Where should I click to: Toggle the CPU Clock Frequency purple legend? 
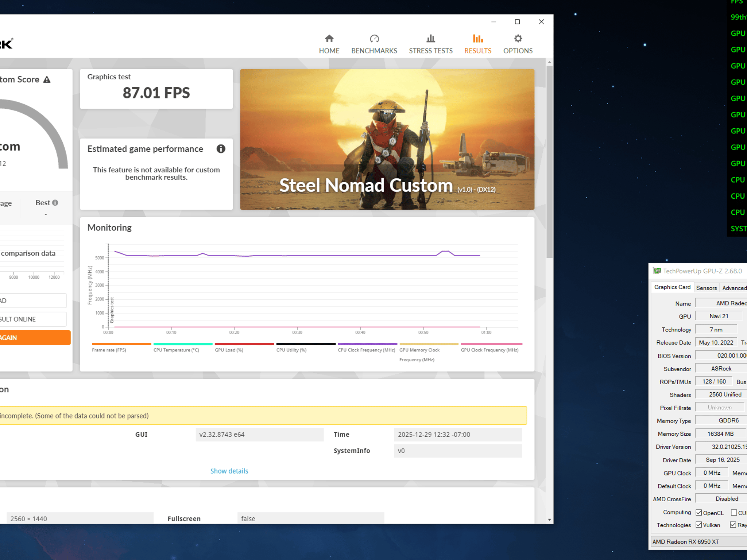click(x=367, y=347)
